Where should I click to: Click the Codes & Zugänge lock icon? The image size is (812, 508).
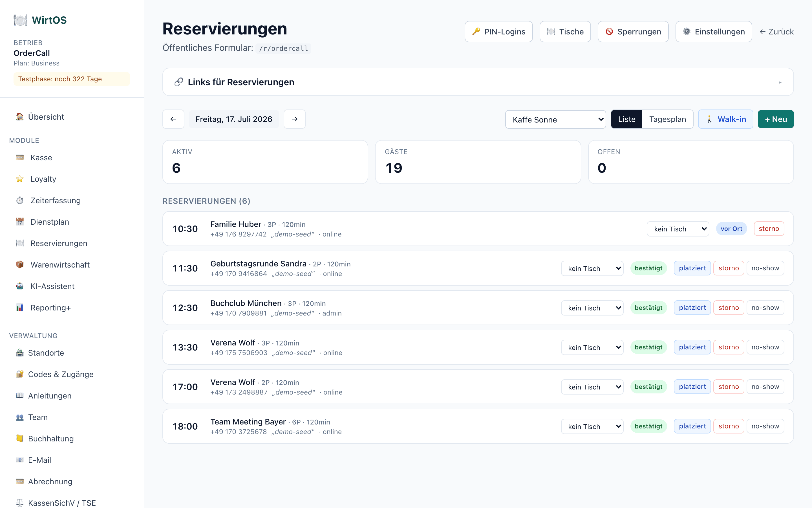[20, 374]
